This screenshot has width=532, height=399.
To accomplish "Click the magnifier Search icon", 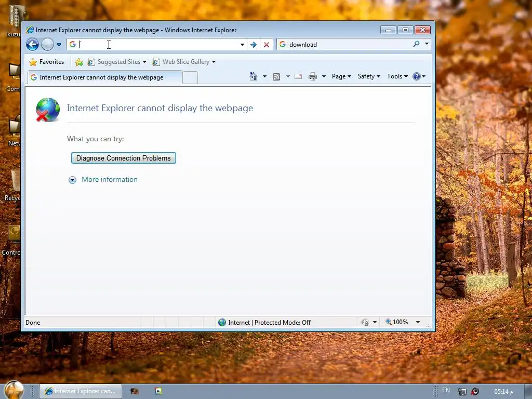I will click(416, 44).
